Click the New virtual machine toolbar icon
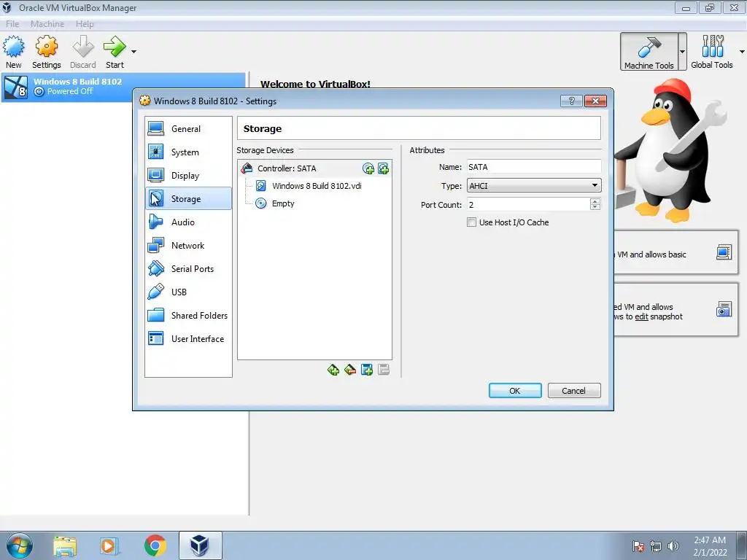 click(x=13, y=52)
